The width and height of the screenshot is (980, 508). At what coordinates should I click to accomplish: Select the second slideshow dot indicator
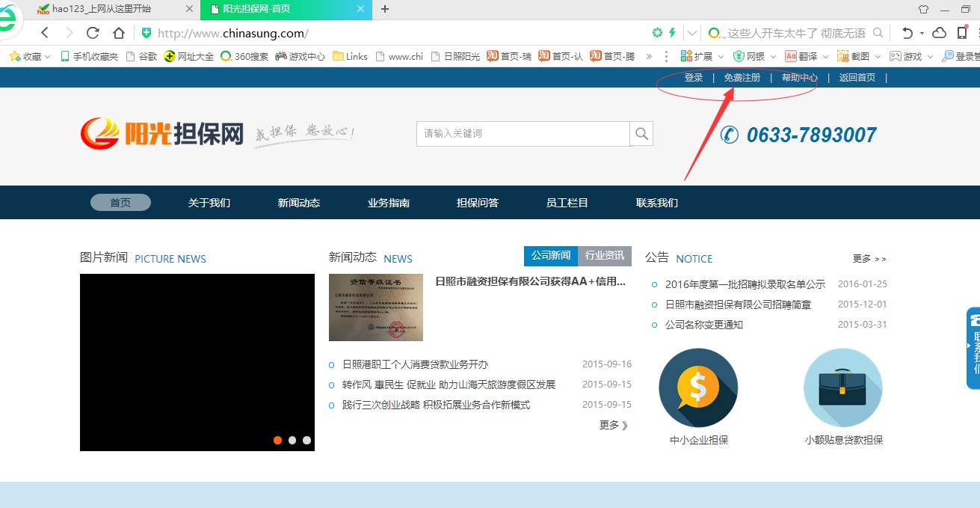tap(292, 440)
